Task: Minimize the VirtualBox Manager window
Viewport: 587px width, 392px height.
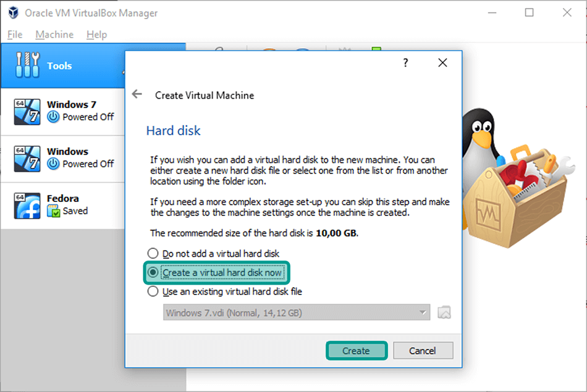Action: coord(492,13)
